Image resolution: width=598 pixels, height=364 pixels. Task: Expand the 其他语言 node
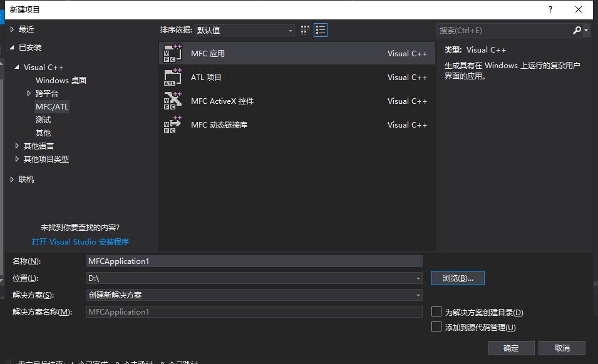coord(17,146)
